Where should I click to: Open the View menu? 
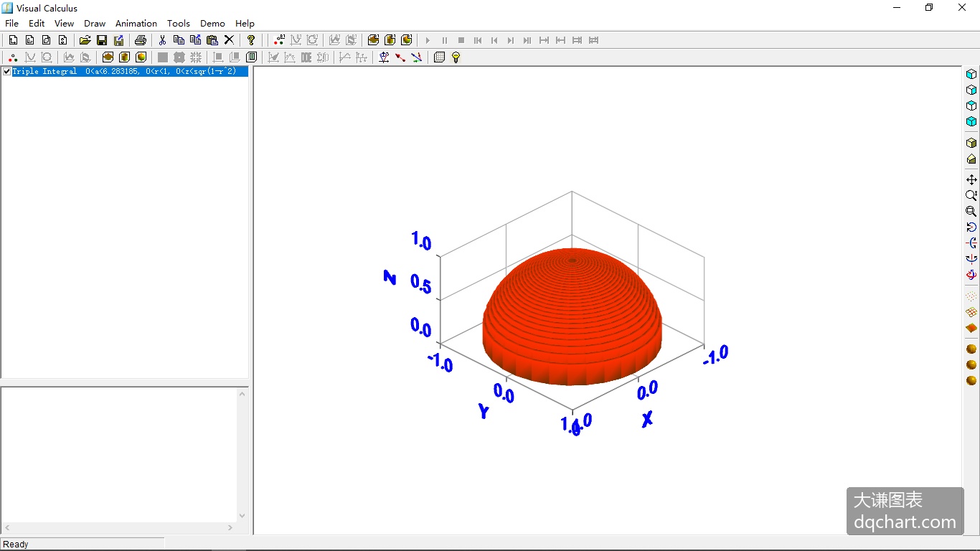click(x=64, y=23)
